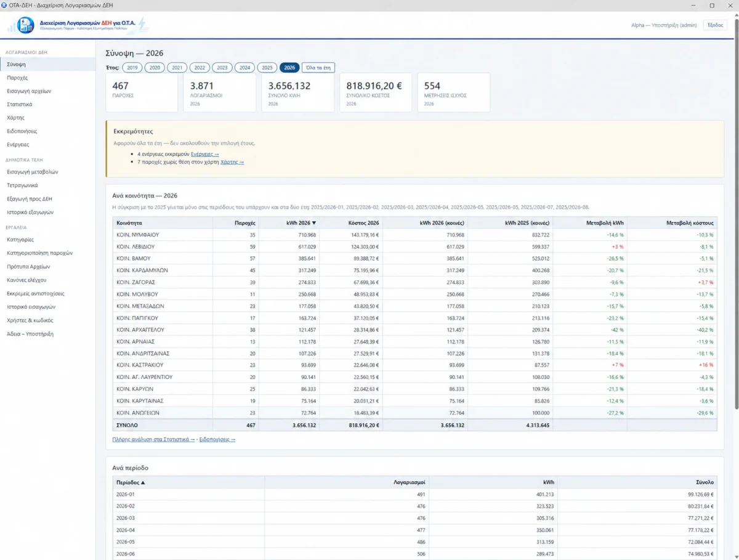
Task: Sort by kWh 2025 (κοινές) column header
Action: [x=511, y=223]
